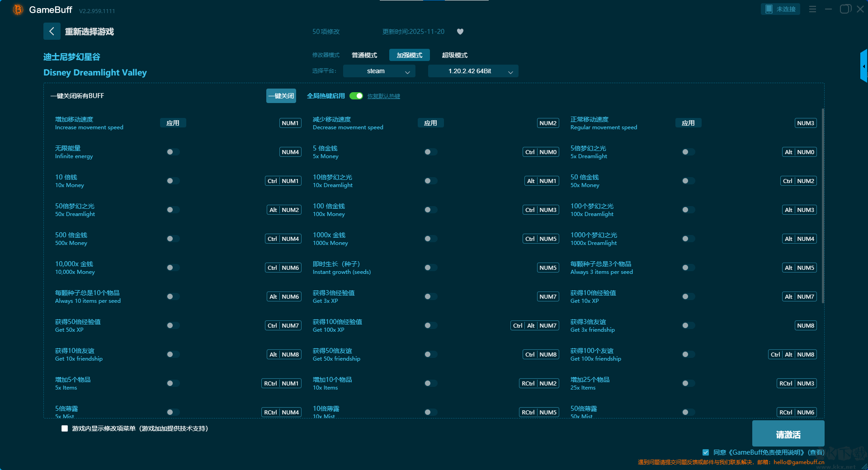Enable the Get 50x XP toggle
The image size is (868, 470).
click(x=173, y=325)
